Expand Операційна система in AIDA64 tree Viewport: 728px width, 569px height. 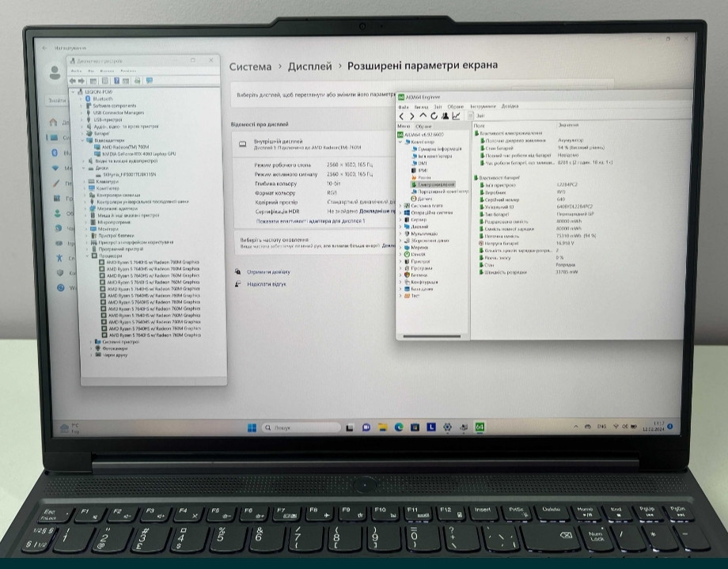tap(400, 212)
